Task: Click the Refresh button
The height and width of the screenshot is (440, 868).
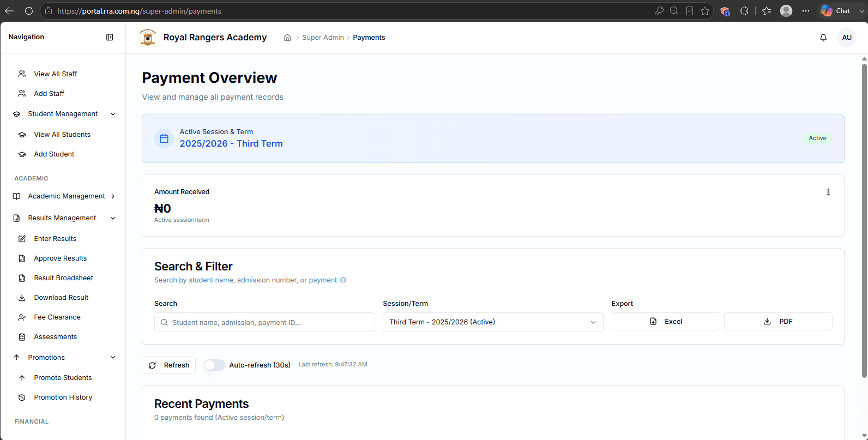Action: (x=168, y=365)
